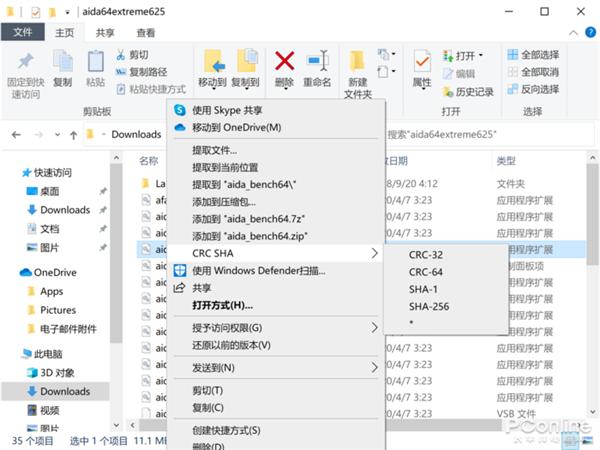Click the blue Help question mark icon
Image resolution: width=600 pixels, height=450 pixels.
(590, 33)
